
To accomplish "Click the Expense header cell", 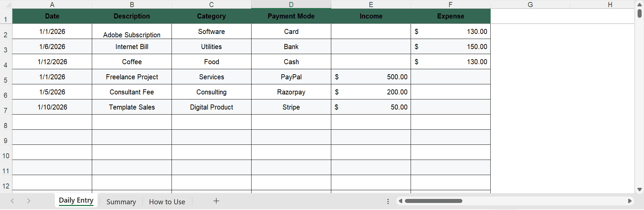I will (x=451, y=16).
